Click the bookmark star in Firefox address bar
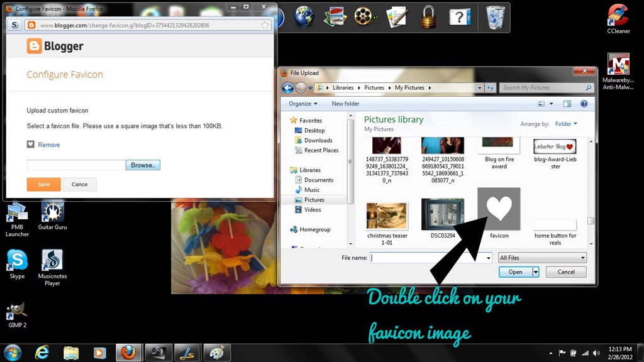 click(x=265, y=25)
